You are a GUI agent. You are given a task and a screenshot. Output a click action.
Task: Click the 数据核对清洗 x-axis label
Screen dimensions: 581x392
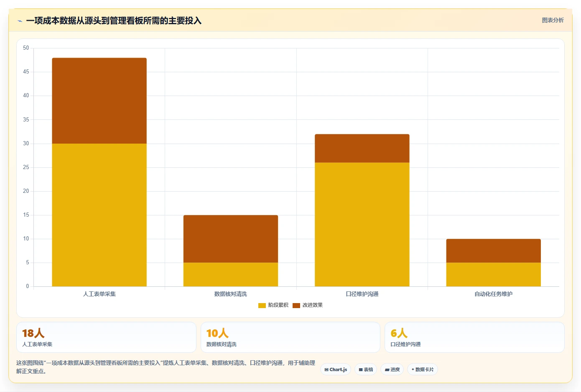pos(231,294)
